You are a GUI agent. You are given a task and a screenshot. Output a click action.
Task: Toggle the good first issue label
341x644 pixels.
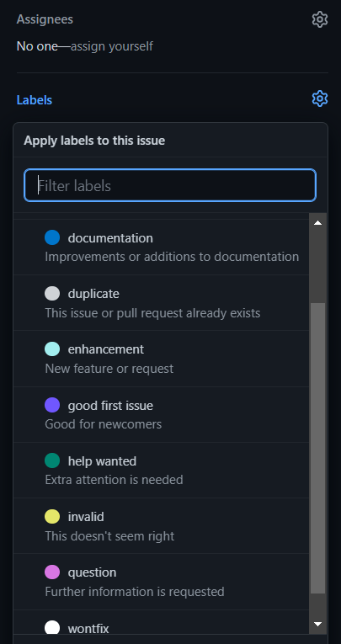tap(161, 414)
